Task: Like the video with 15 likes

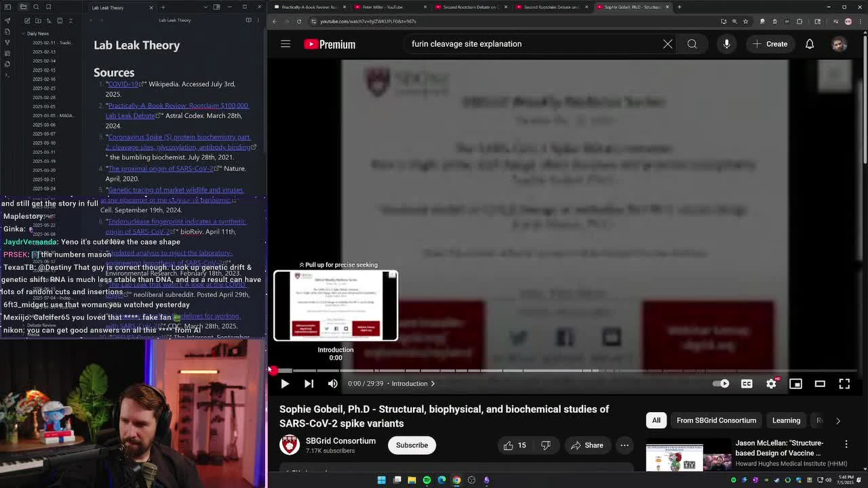Action: point(515,445)
